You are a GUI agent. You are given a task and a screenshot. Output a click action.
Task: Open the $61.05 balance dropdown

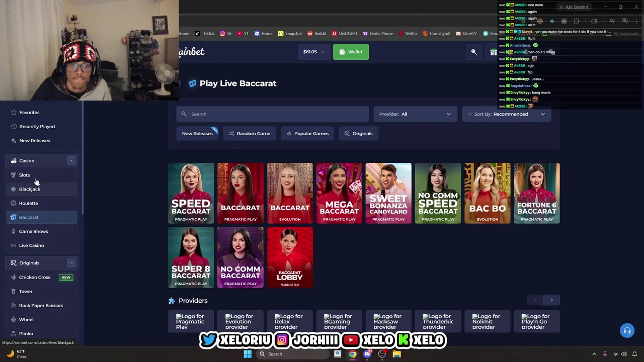coord(314,52)
